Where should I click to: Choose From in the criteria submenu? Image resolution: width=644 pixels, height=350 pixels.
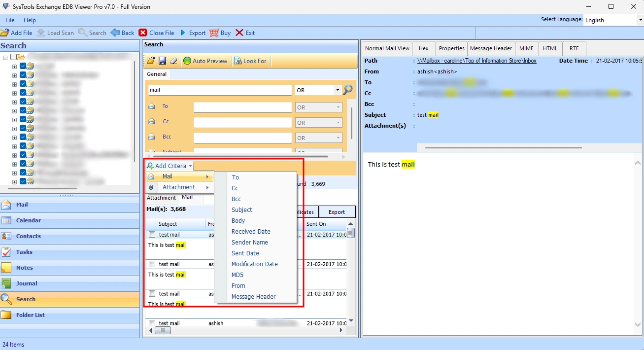256,286
